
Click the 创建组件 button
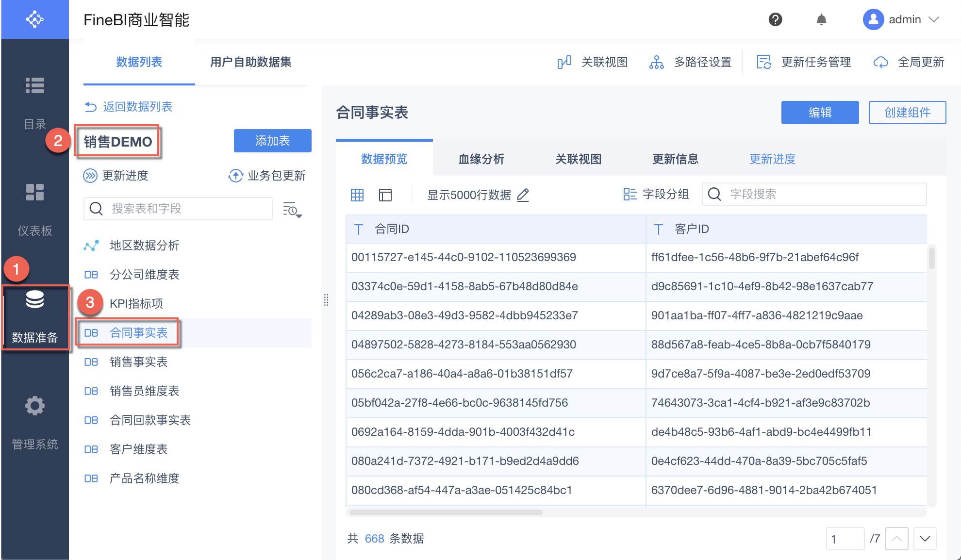point(908,113)
